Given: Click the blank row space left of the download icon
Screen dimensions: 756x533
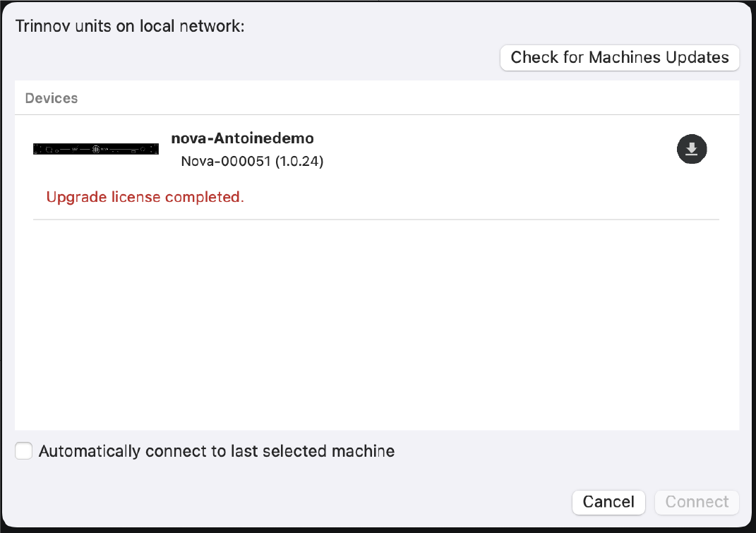Looking at the screenshot, I should [x=494, y=149].
